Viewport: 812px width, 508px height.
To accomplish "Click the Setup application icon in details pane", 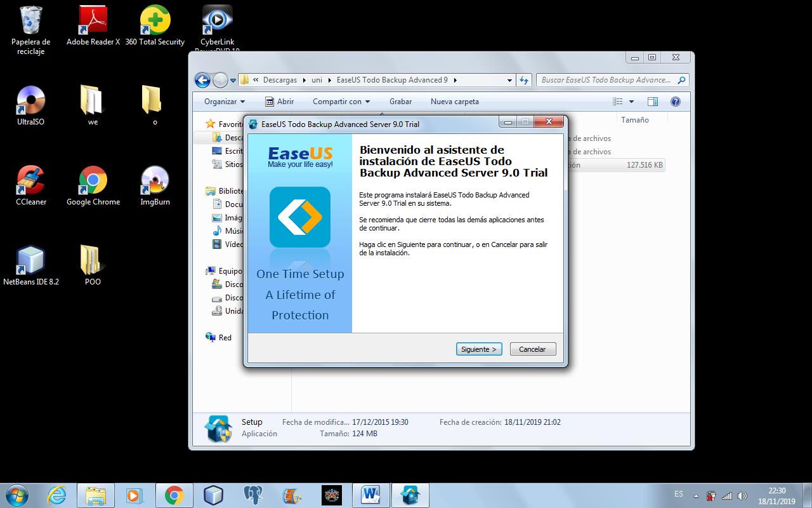I will coord(218,429).
